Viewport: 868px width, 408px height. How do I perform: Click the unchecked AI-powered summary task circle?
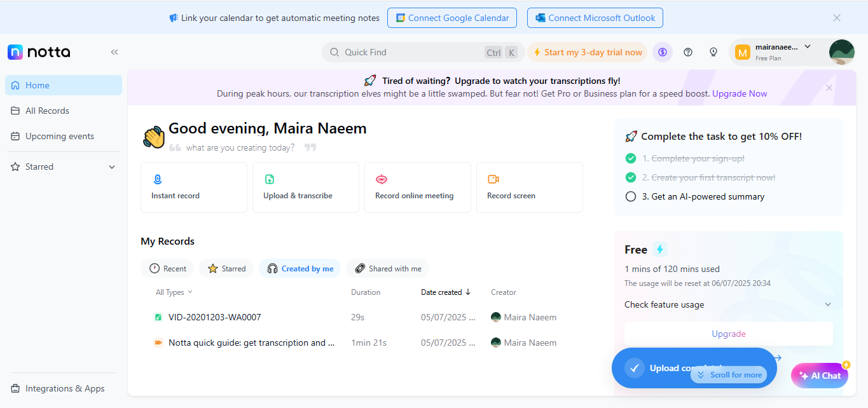631,196
